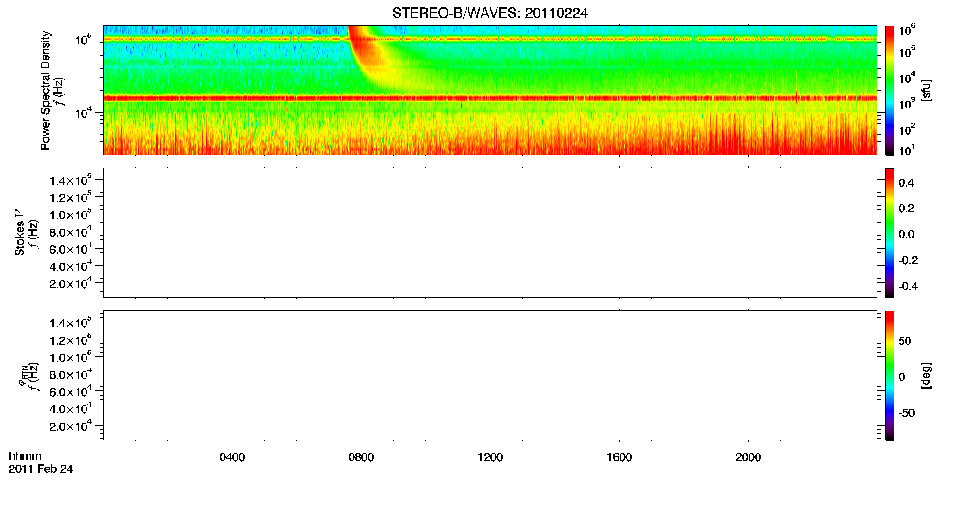Click the 2011 Feb 24 date label
Image resolution: width=980 pixels, height=505 pixels.
(41, 469)
